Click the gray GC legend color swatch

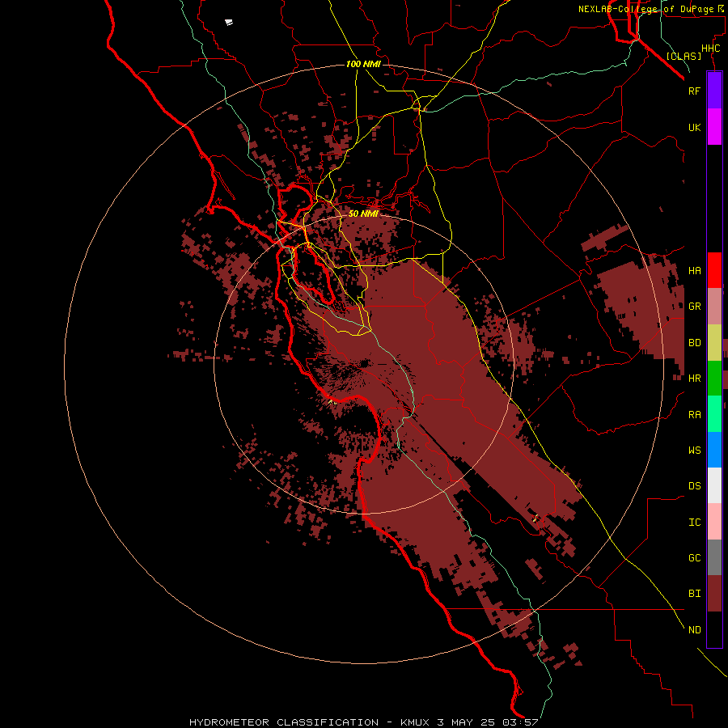(x=714, y=557)
